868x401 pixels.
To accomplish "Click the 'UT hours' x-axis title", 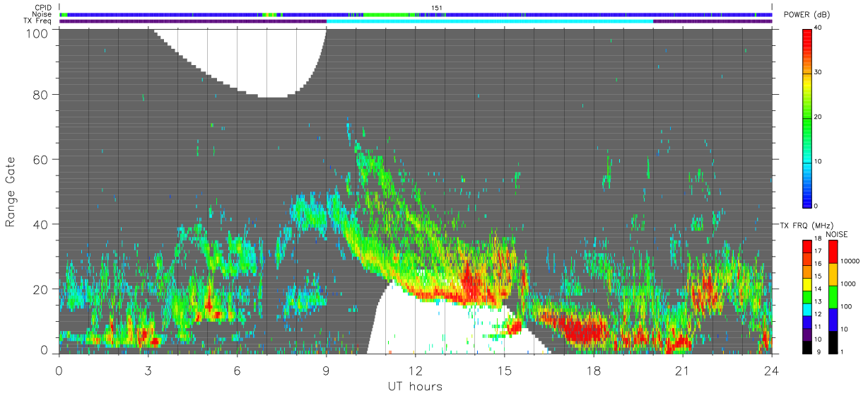I will tap(415, 386).
